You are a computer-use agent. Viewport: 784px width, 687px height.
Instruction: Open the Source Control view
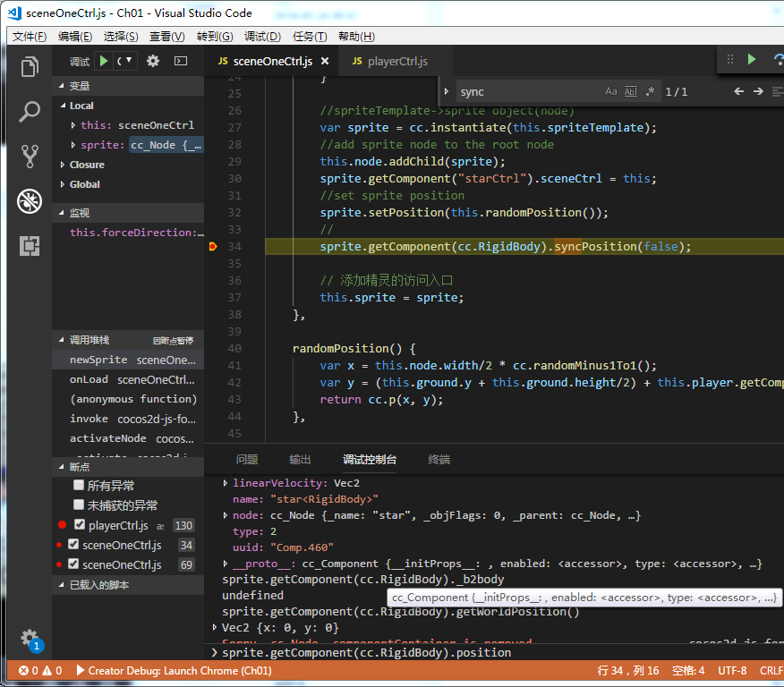30,157
